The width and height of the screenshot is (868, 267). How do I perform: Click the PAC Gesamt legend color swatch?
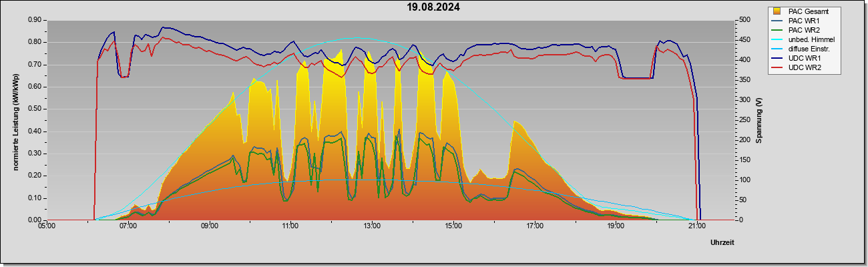tap(777, 11)
